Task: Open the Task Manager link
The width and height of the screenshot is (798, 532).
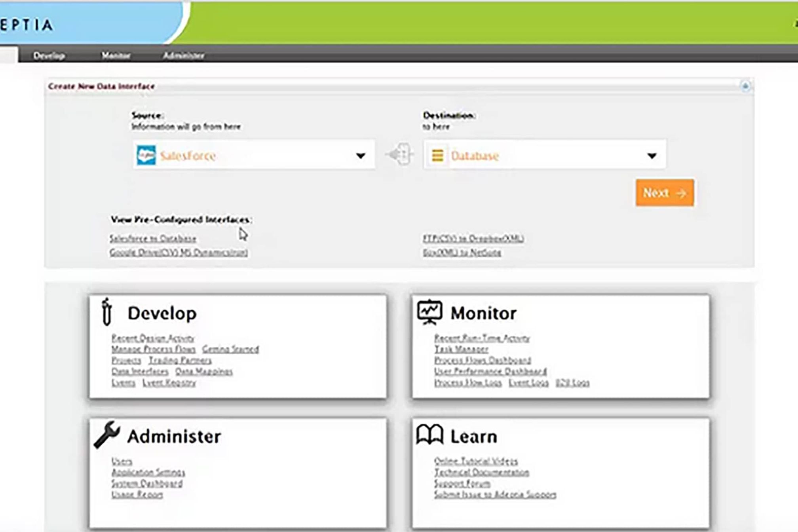Action: (461, 349)
